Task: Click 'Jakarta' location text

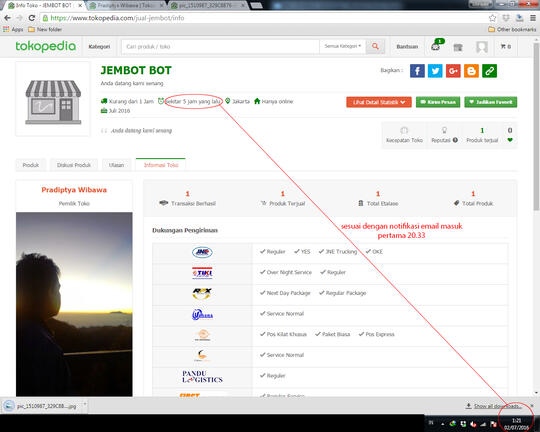Action: coord(241,101)
